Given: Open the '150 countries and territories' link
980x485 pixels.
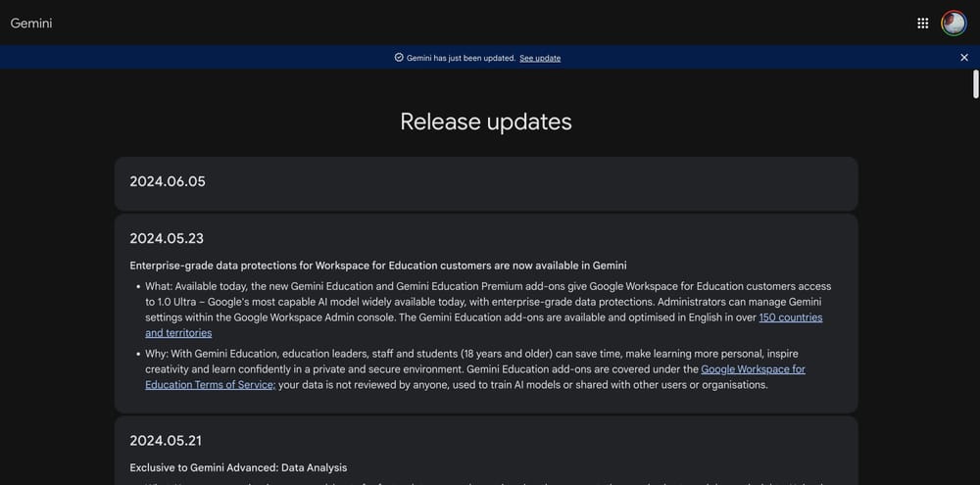Looking at the screenshot, I should pyautogui.click(x=790, y=317).
